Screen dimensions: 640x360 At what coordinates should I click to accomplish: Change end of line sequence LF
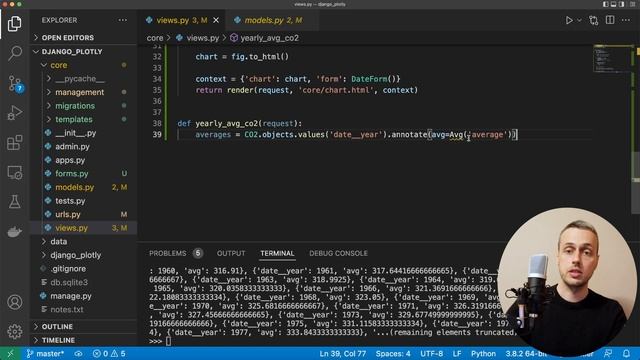point(457,353)
